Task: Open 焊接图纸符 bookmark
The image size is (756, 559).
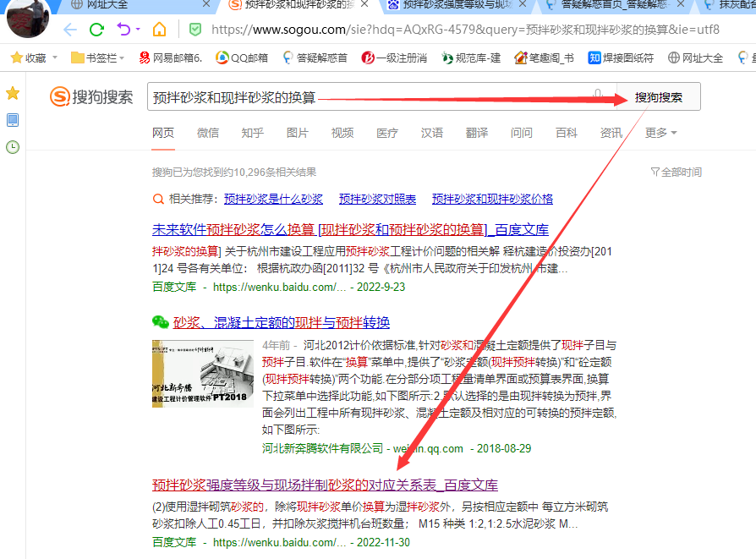Action: [621, 58]
